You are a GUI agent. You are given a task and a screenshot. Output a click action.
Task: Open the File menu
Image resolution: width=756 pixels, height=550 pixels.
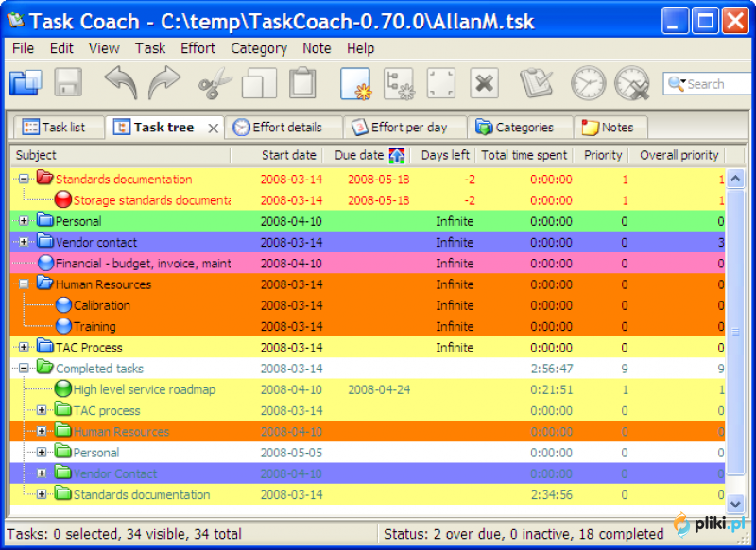tap(23, 48)
